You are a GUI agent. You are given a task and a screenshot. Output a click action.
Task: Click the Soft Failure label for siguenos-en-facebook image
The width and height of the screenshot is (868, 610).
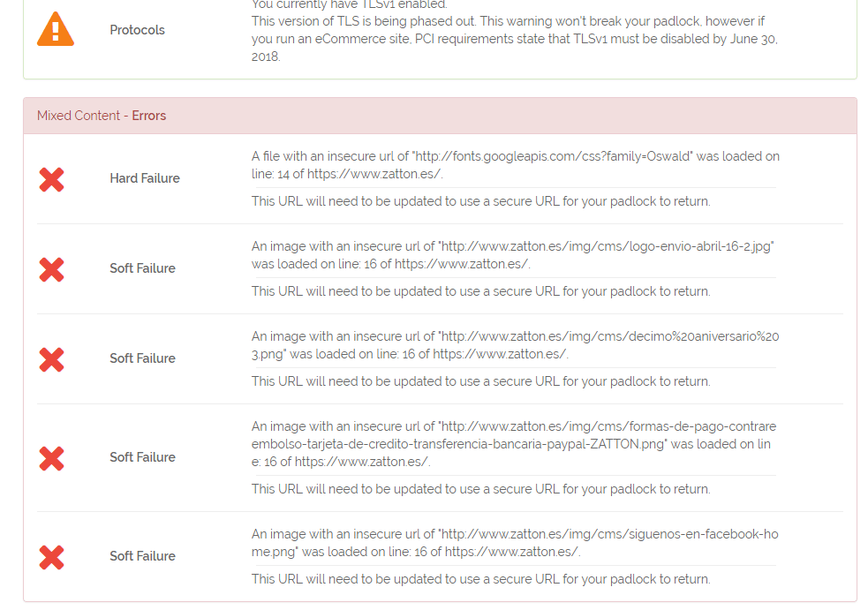tap(142, 556)
